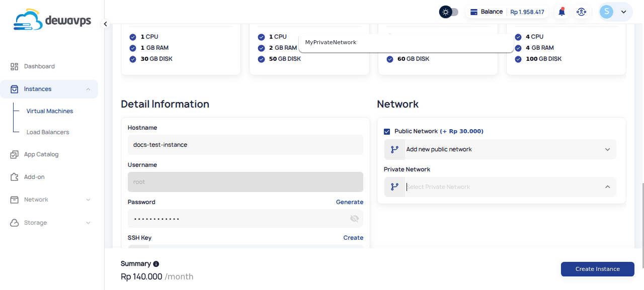The height and width of the screenshot is (290, 644).
Task: Toggle password visibility on Password field
Action: (x=355, y=218)
